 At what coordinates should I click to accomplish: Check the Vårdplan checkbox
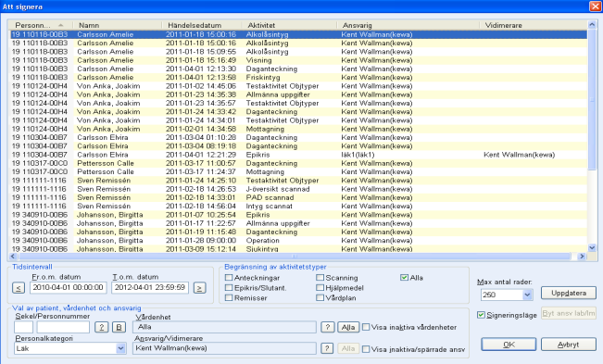[x=320, y=297]
